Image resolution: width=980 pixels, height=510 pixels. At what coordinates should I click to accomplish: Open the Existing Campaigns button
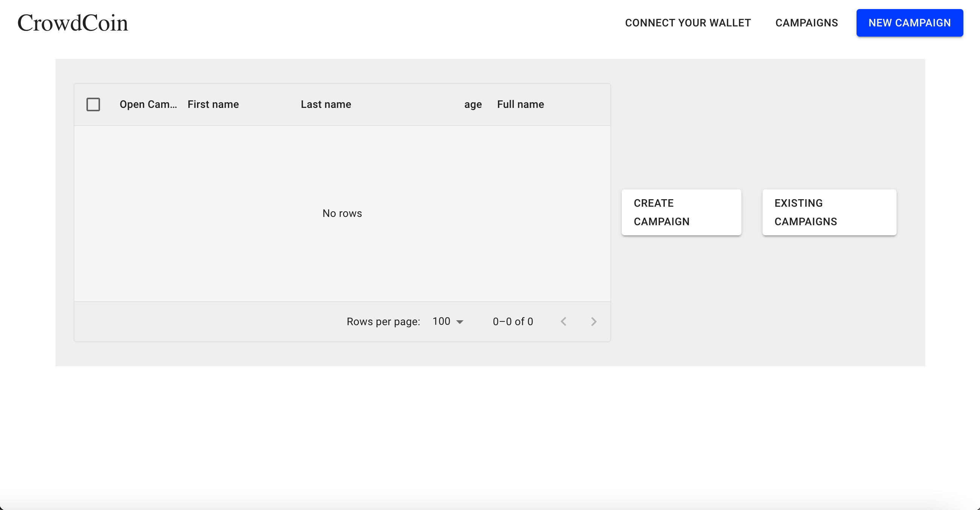[829, 212]
